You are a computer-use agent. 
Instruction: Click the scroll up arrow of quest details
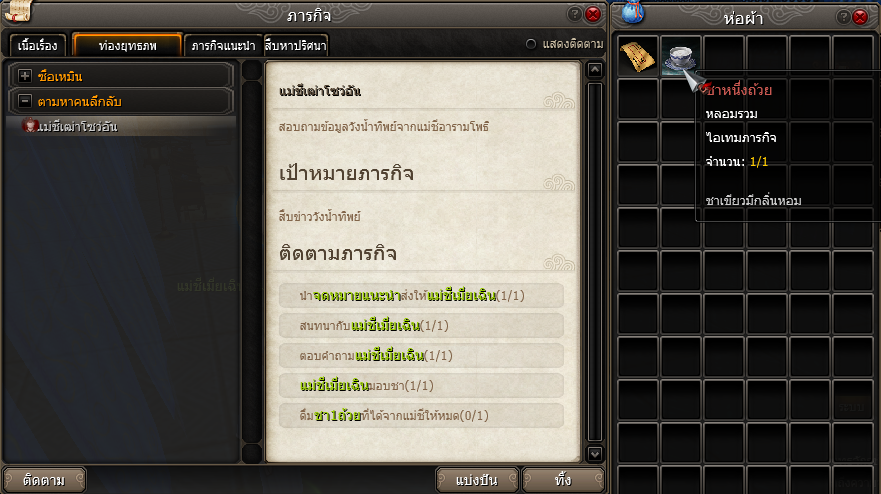(x=594, y=70)
